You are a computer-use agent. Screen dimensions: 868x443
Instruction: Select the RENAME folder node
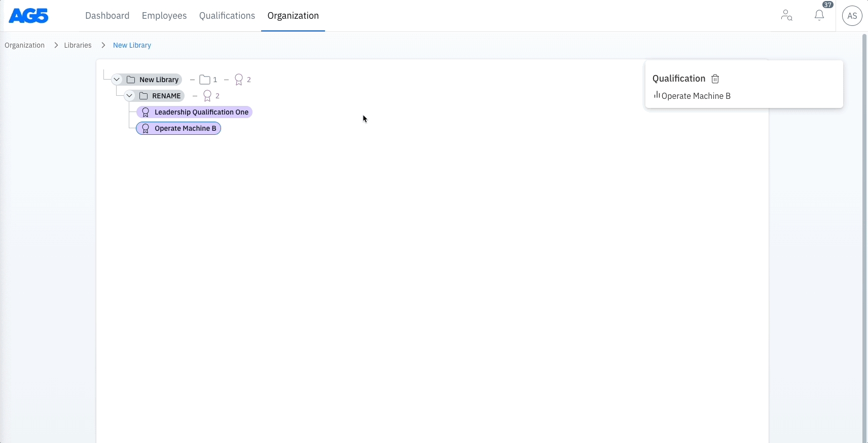[166, 96]
